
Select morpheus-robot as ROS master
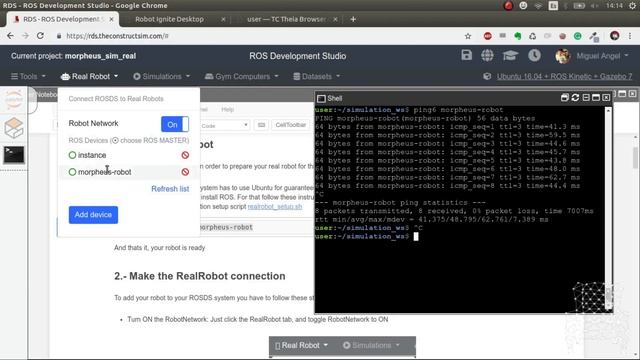[x=72, y=172]
